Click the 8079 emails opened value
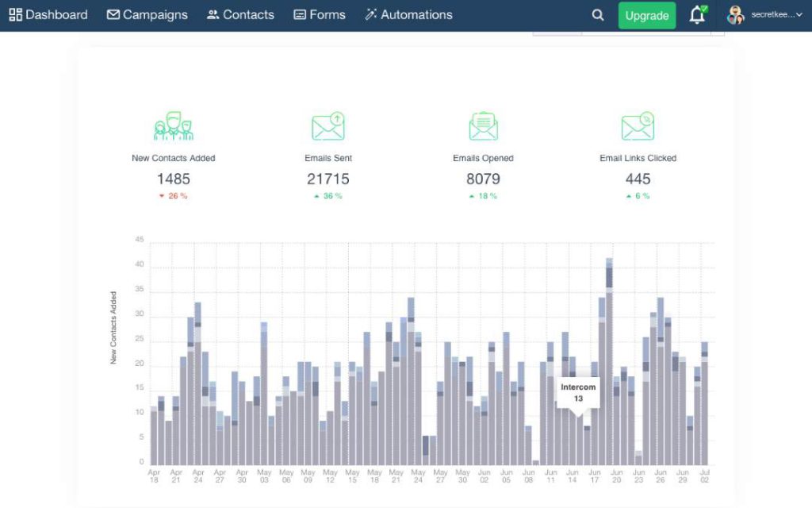 click(483, 179)
